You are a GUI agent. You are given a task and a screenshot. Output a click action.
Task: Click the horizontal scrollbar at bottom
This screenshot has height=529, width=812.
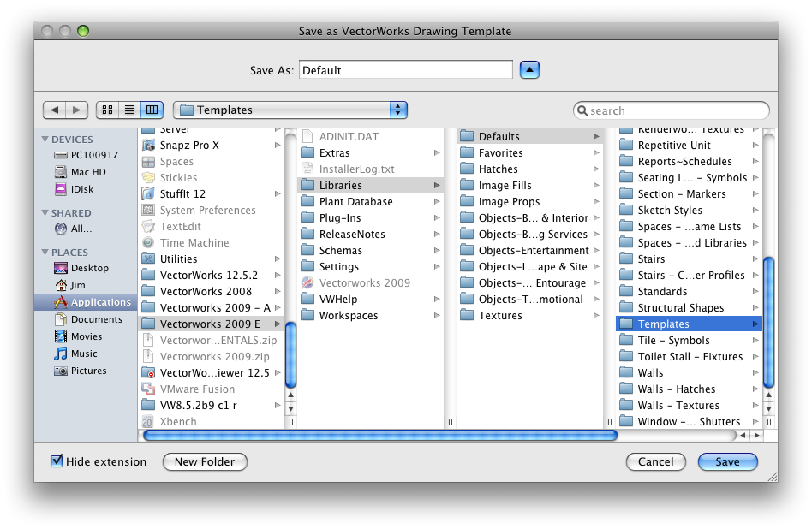380,436
